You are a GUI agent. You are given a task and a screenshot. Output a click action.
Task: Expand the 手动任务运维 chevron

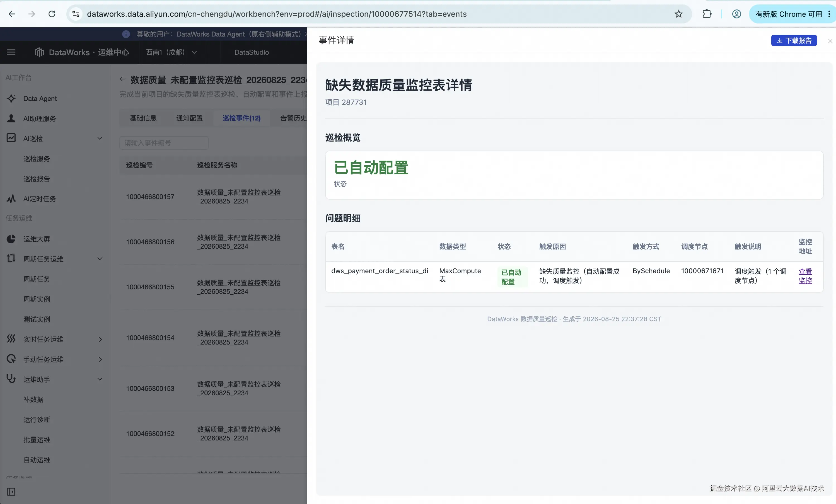click(100, 359)
